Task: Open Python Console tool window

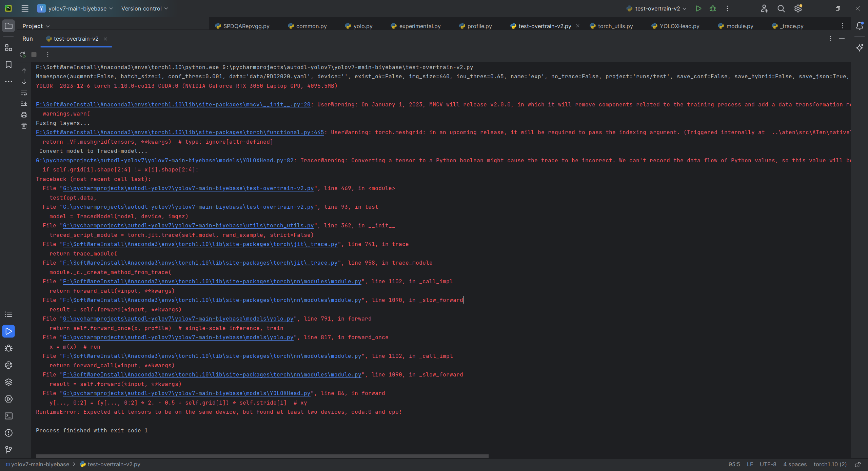Action: [9, 365]
